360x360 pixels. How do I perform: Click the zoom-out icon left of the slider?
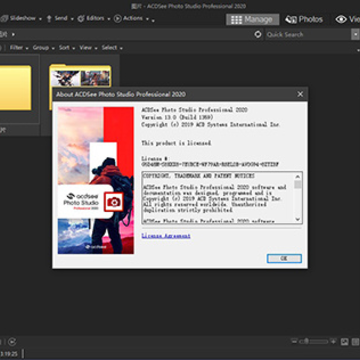[x=294, y=341]
